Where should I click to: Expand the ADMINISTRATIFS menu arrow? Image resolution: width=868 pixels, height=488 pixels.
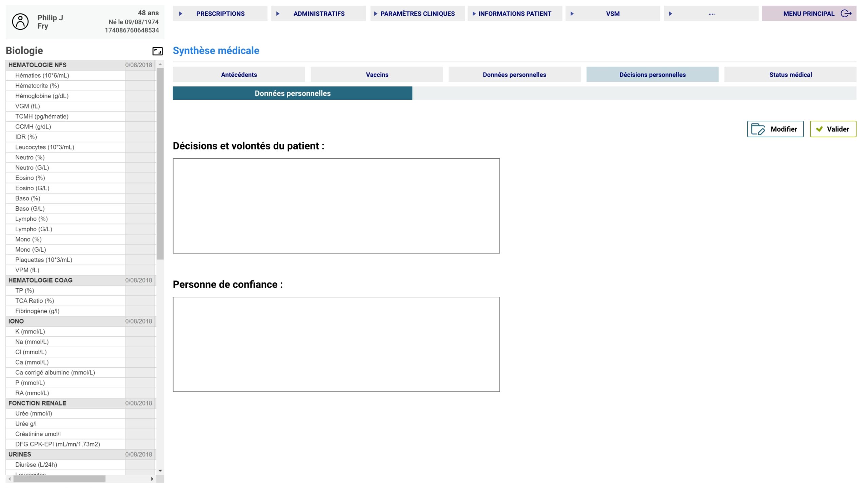click(278, 14)
